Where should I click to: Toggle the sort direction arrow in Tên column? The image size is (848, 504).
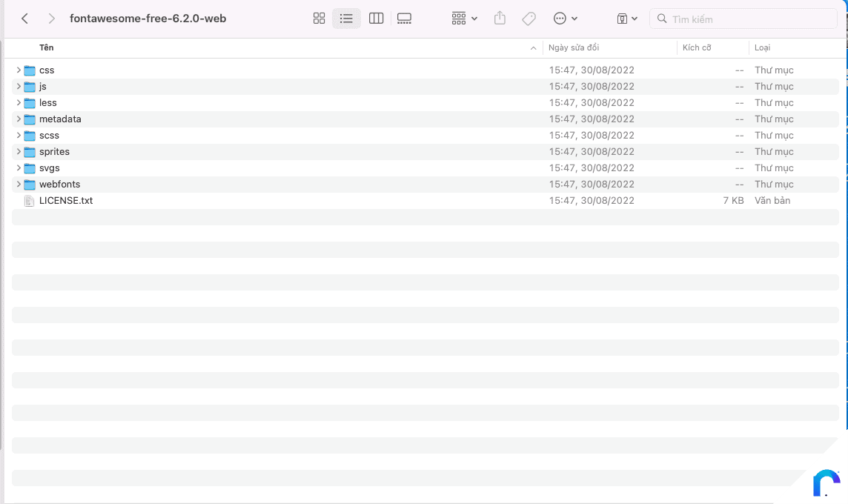tap(533, 48)
